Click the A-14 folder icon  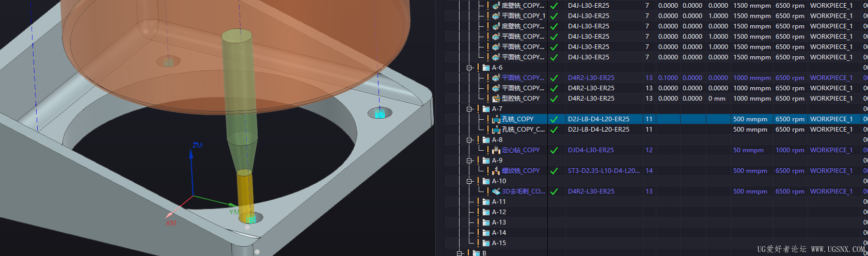point(486,233)
